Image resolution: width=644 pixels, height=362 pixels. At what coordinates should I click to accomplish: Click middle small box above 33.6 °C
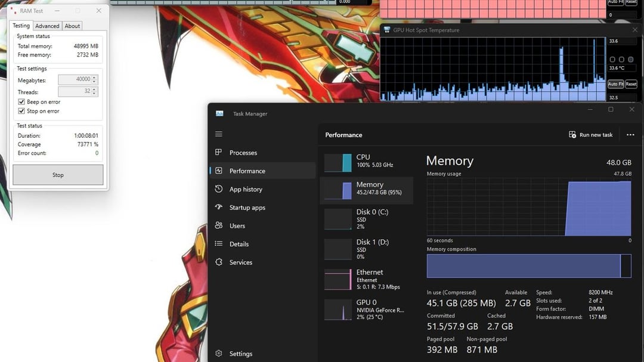pos(621,59)
